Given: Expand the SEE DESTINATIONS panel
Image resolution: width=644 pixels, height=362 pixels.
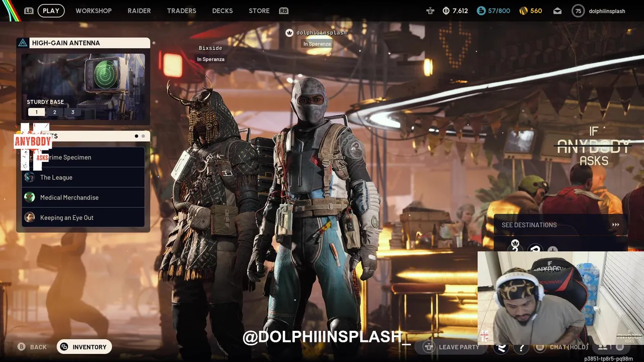Looking at the screenshot, I should [560, 225].
